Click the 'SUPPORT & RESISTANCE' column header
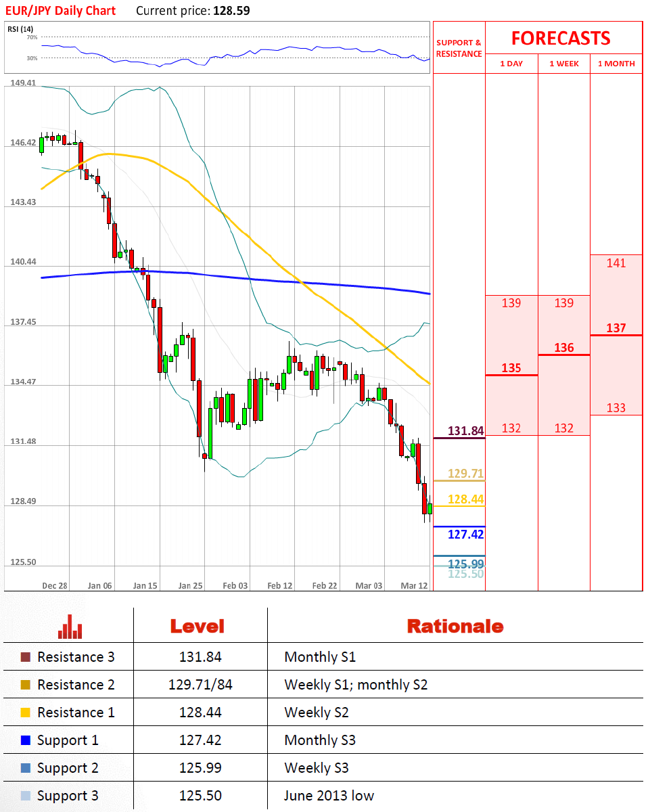The width and height of the screenshot is (648, 812). [459, 48]
